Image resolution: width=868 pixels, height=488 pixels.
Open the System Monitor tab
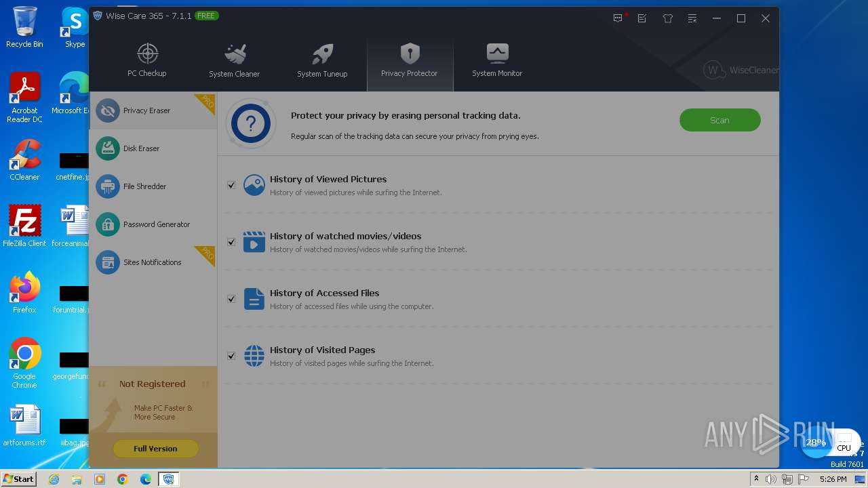pos(497,61)
